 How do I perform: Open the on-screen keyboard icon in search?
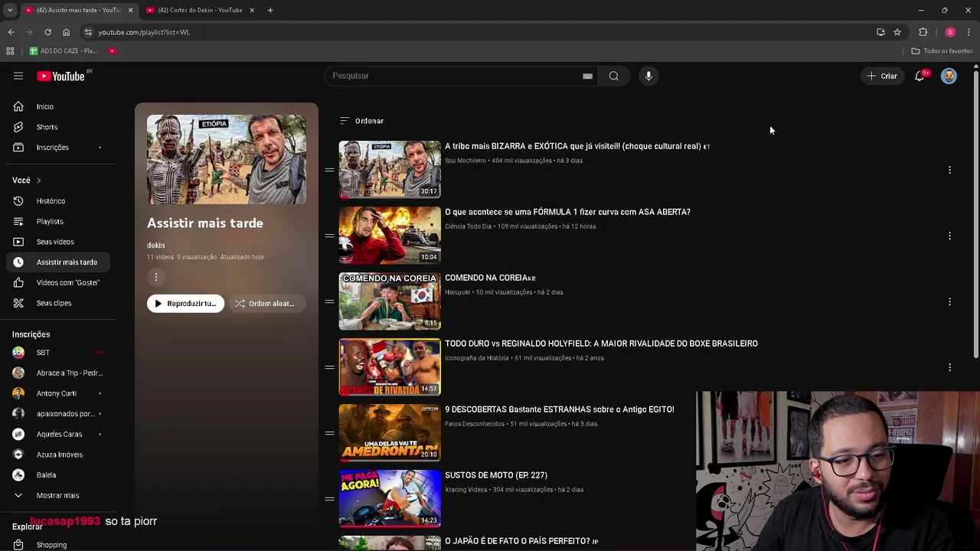coord(587,76)
